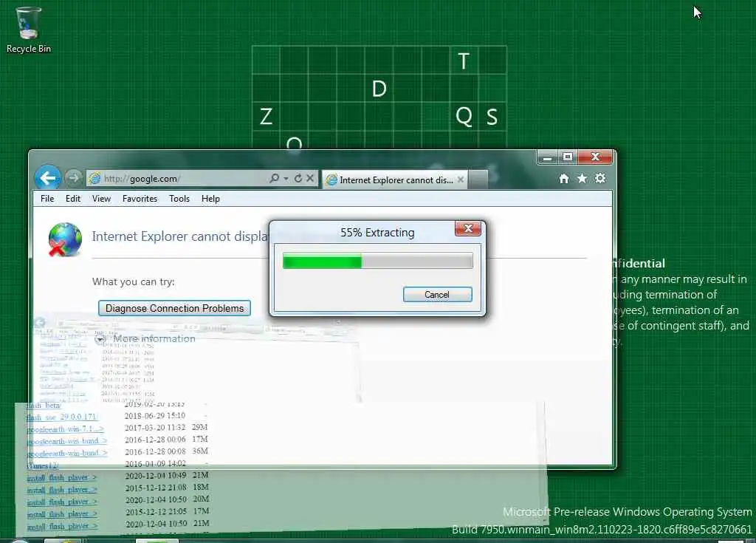The image size is (756, 543).
Task: Open the Tools menu
Action: 179,199
